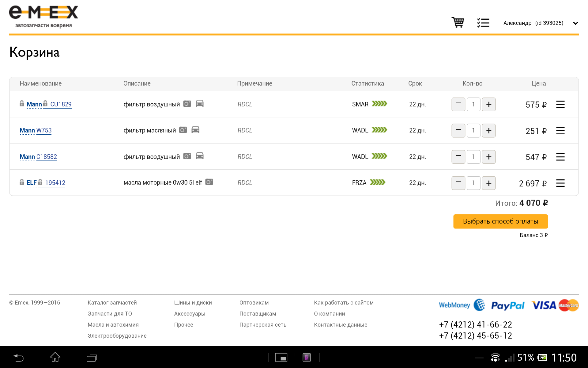Go to E-MEX home logo
The width and height of the screenshot is (588, 368).
pyautogui.click(x=43, y=17)
